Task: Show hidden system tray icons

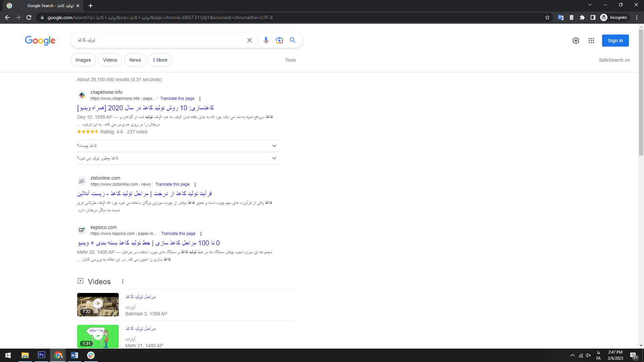Action: pos(573,355)
